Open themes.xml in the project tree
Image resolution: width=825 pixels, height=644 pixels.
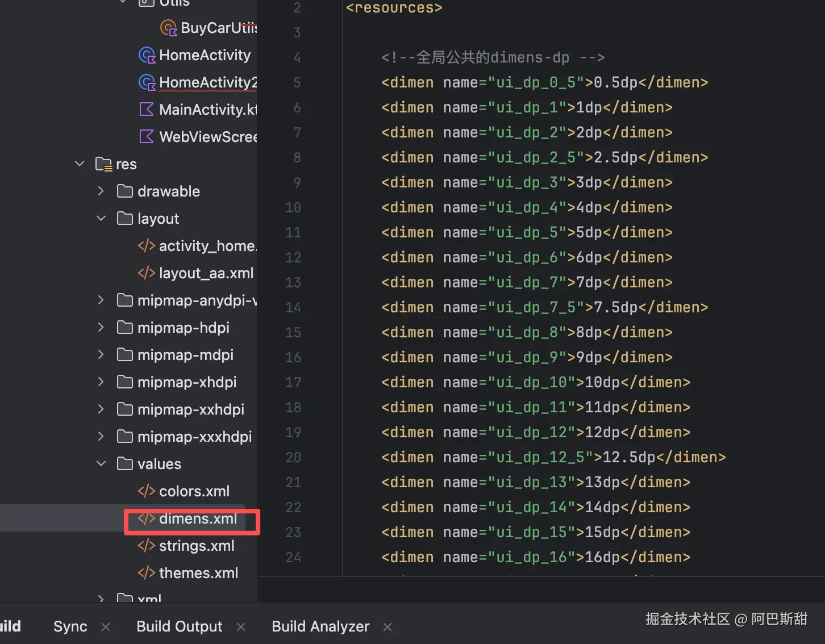click(198, 573)
